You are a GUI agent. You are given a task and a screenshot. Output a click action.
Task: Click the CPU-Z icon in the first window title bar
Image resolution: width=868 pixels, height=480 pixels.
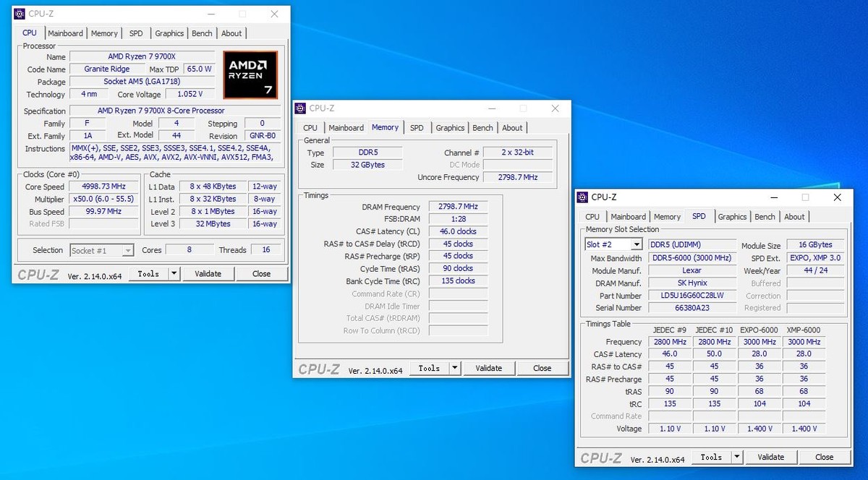coord(20,14)
